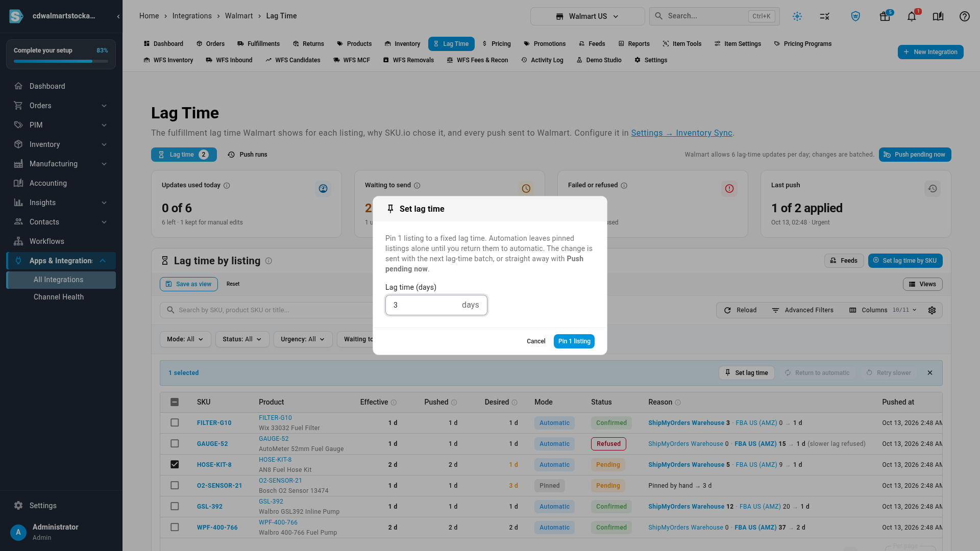
Task: Open the Fulfillments tab
Action: click(x=259, y=44)
